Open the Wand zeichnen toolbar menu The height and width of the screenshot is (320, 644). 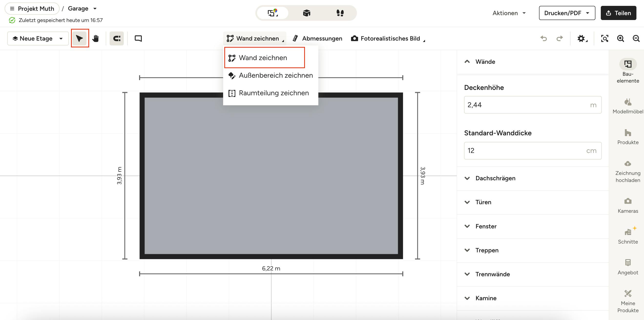(x=255, y=38)
